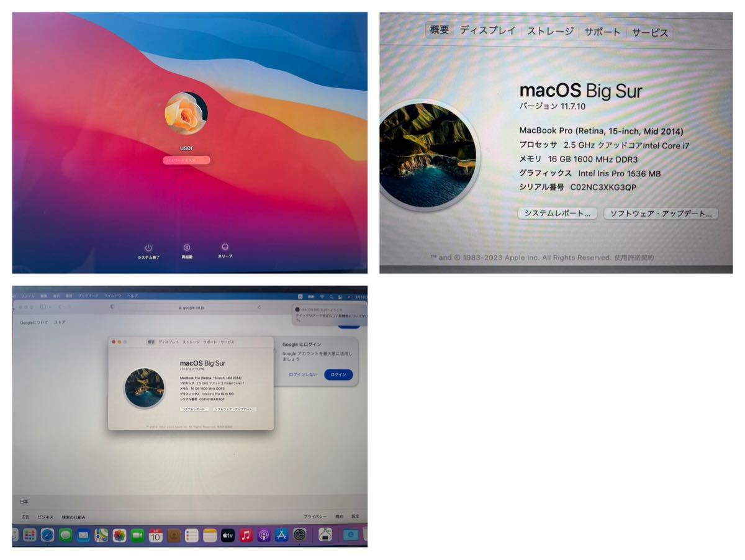Launch the Apple TV app in the Dock
Screen dimensions: 745x560
point(228,535)
